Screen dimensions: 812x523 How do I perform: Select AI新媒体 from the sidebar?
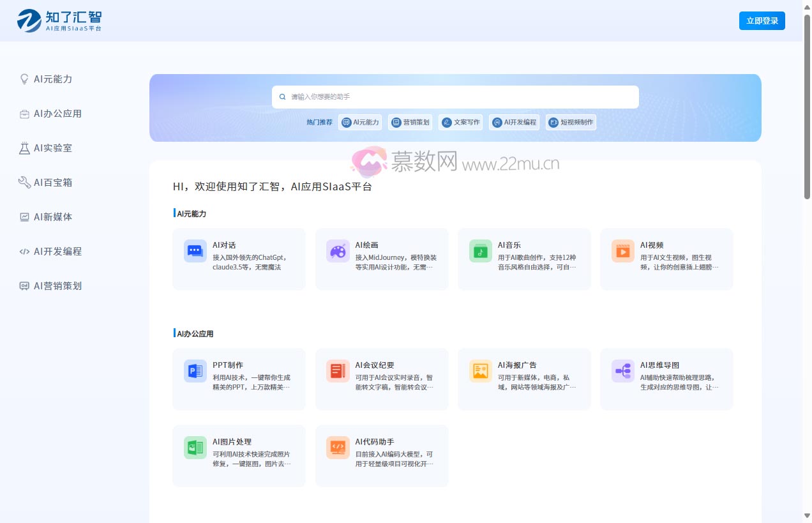[x=47, y=217]
